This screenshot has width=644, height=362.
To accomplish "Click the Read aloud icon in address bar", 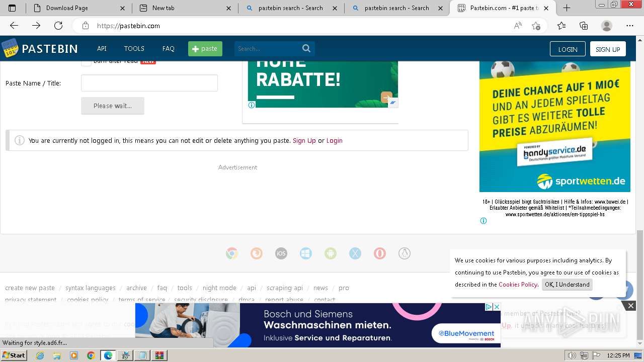I will tap(518, 26).
